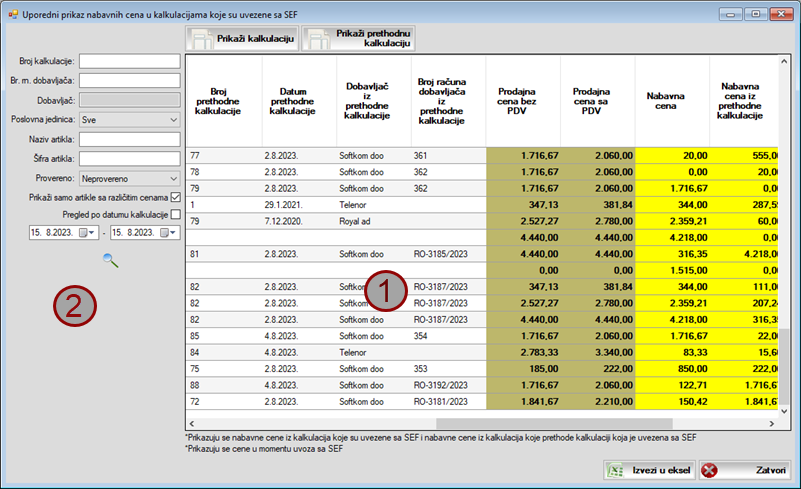Select the Royal ad supplier cell
Viewport: 801px width, 489px height.
(374, 221)
